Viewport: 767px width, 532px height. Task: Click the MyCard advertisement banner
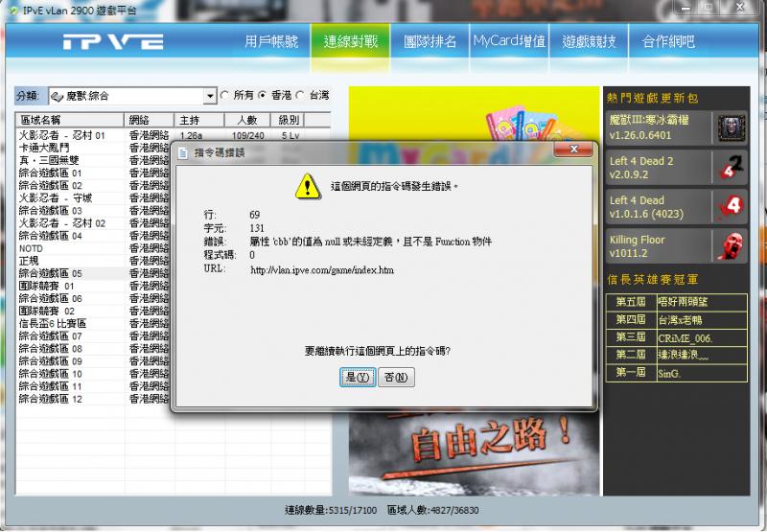[474, 113]
